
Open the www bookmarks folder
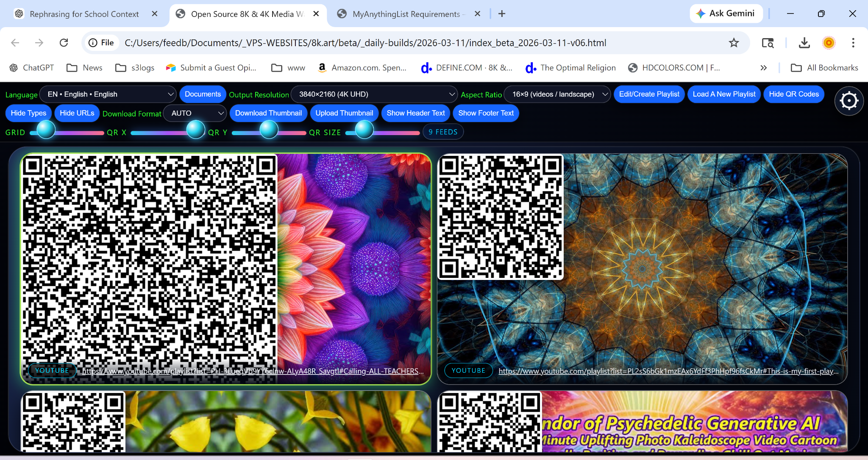click(x=288, y=68)
